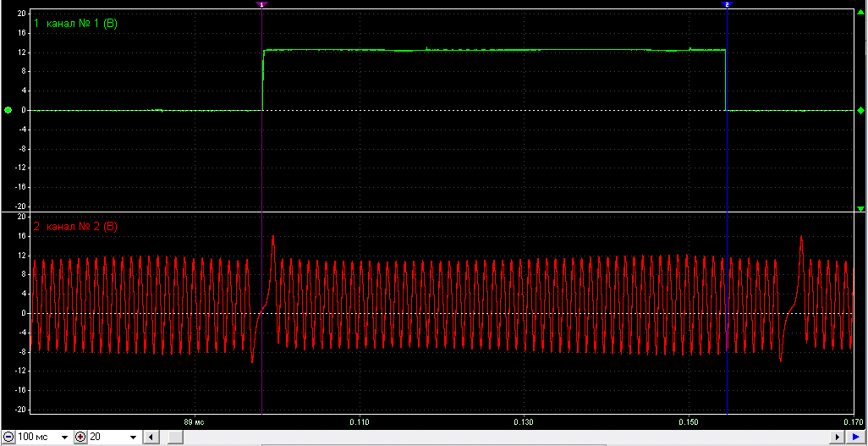The width and height of the screenshot is (868, 446).
Task: Click channel 1 green diamond position marker
Action: (860, 110)
